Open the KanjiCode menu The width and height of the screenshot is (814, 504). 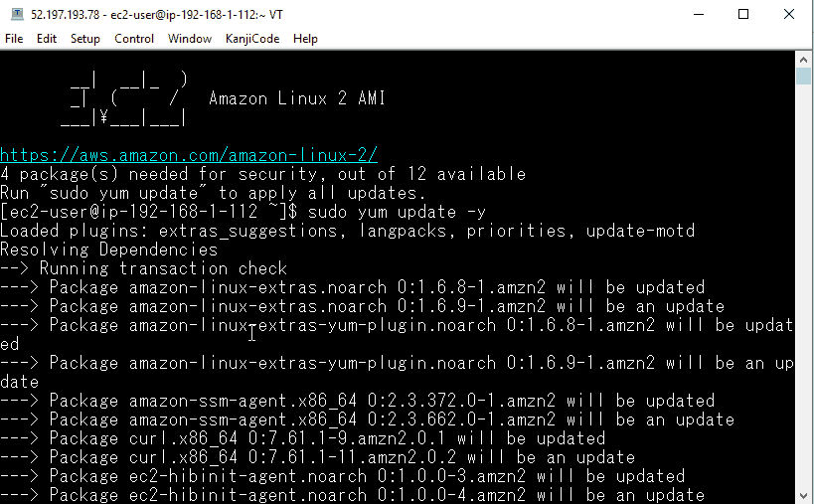click(252, 39)
